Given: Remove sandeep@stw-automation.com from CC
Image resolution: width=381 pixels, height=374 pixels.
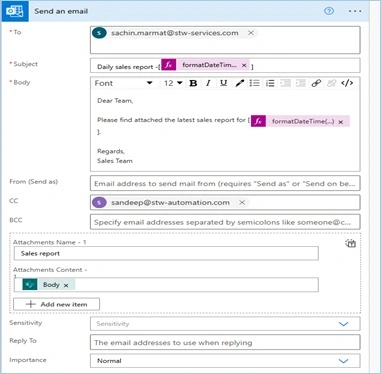Looking at the screenshot, I should pyautogui.click(x=242, y=202).
